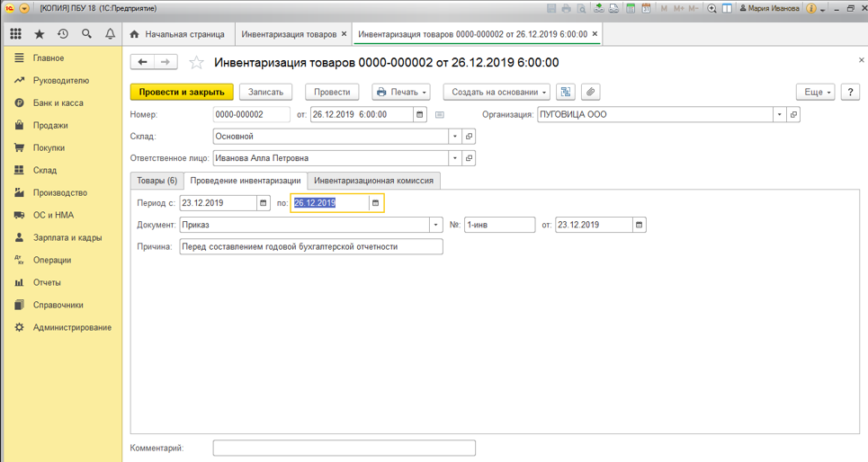Switch to the Товары (6) tab
The height and width of the screenshot is (462, 868).
click(x=157, y=181)
